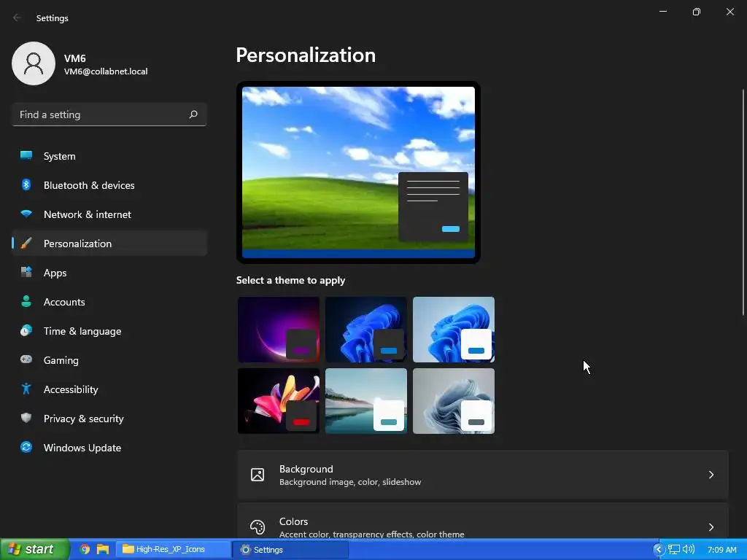Click the Find a setting search box
Screen dimensions: 747x560
point(109,114)
